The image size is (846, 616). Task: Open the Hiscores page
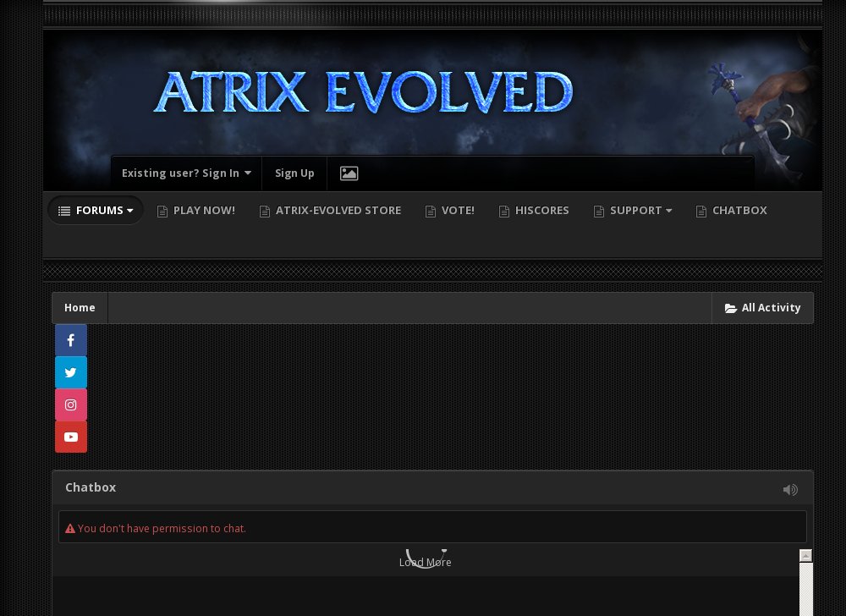coord(534,211)
